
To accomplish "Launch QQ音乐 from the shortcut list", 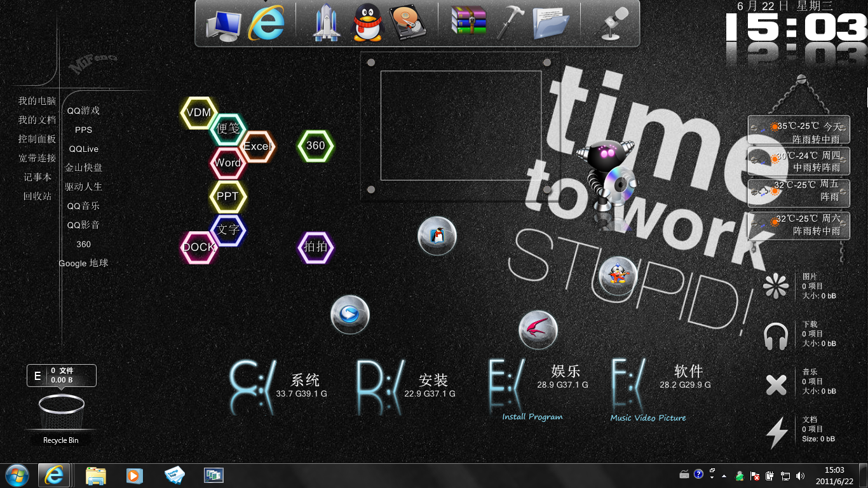I will (83, 206).
